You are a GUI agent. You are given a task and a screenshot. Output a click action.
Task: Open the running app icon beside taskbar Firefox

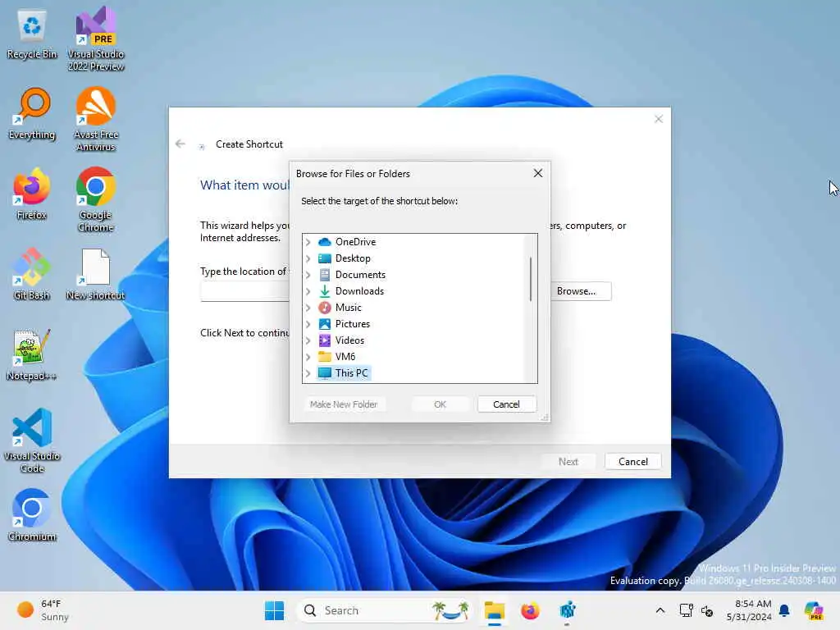567,610
